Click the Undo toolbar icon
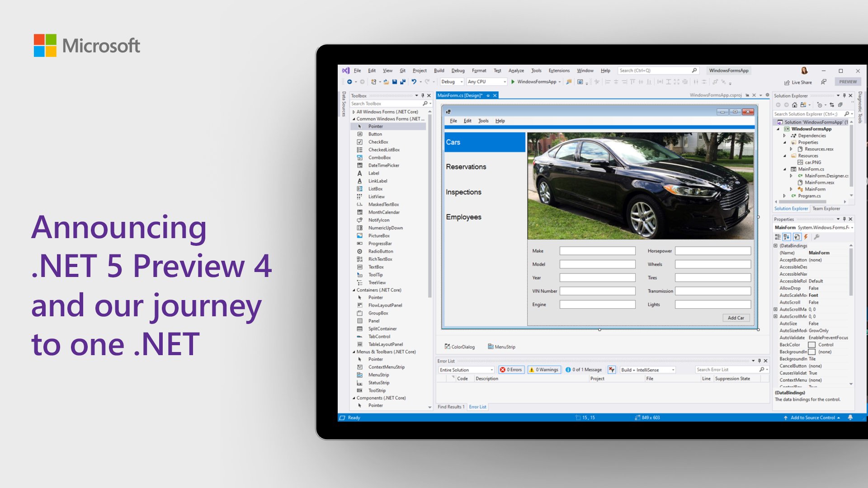Screen dimensions: 868x488 [414, 82]
